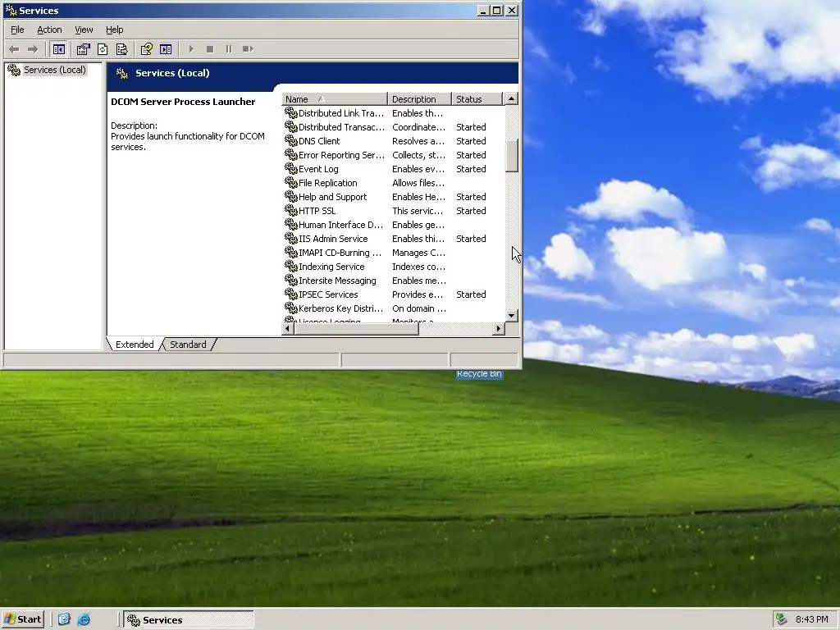840x630 pixels.
Task: Select Distributed Transac... service row
Action: click(x=393, y=127)
